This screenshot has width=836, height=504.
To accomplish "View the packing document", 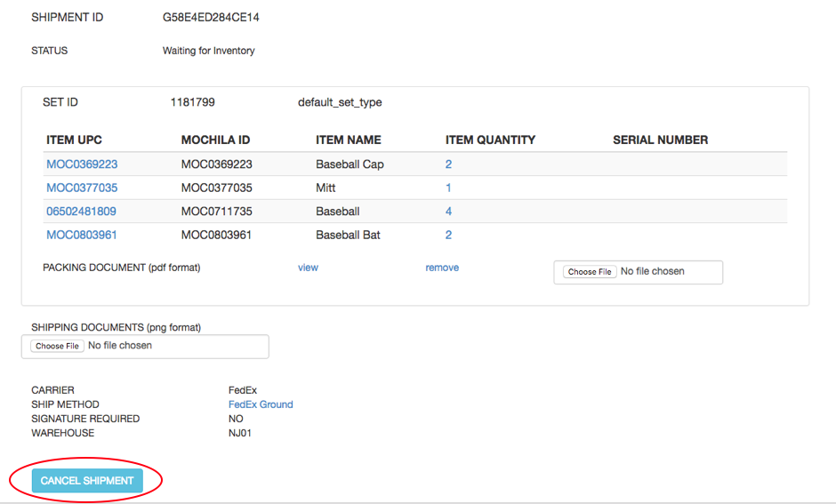I will [x=308, y=268].
